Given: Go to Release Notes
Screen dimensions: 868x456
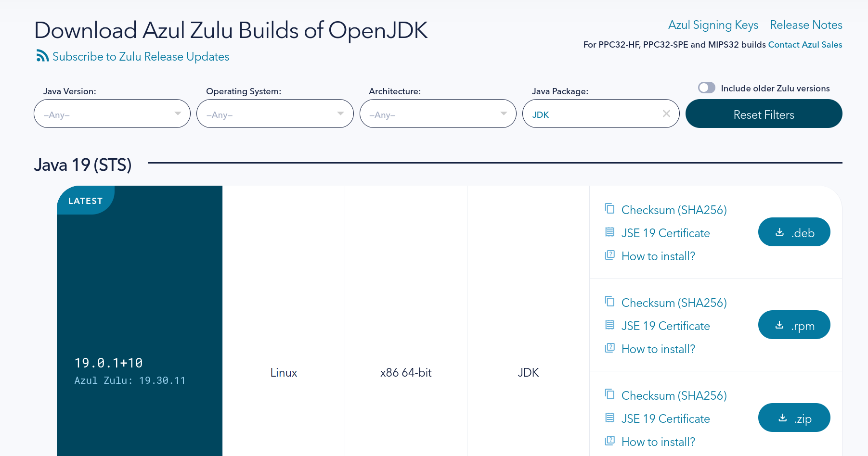Looking at the screenshot, I should pos(806,25).
